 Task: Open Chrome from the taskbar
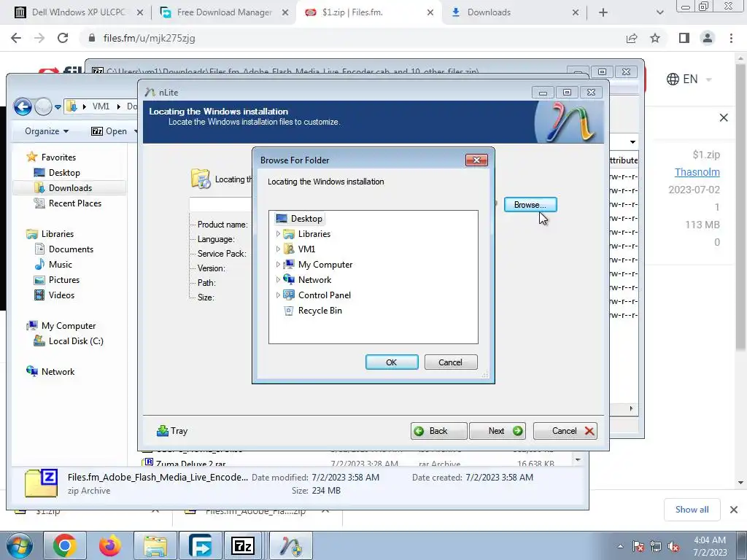tap(65, 545)
